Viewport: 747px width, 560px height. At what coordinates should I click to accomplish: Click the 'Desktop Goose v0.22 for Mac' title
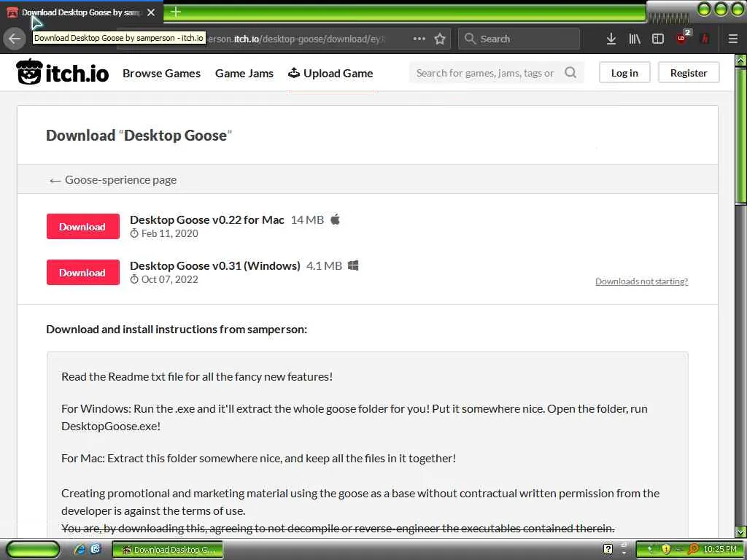206,220
